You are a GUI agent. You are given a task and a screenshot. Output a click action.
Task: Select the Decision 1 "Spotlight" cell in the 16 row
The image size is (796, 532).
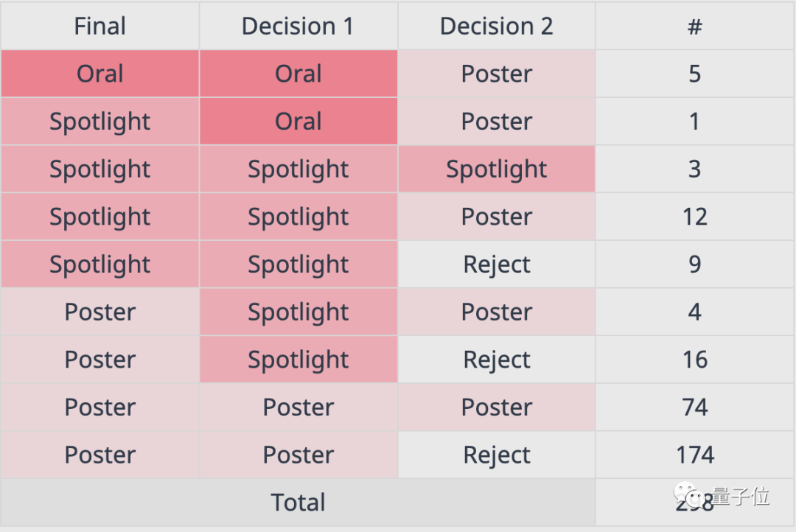pyautogui.click(x=298, y=360)
